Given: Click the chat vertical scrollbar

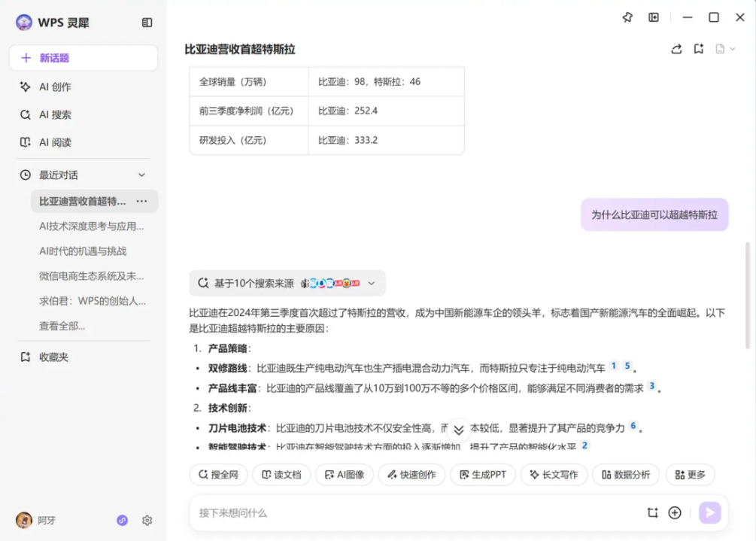Looking at the screenshot, I should coord(748,295).
